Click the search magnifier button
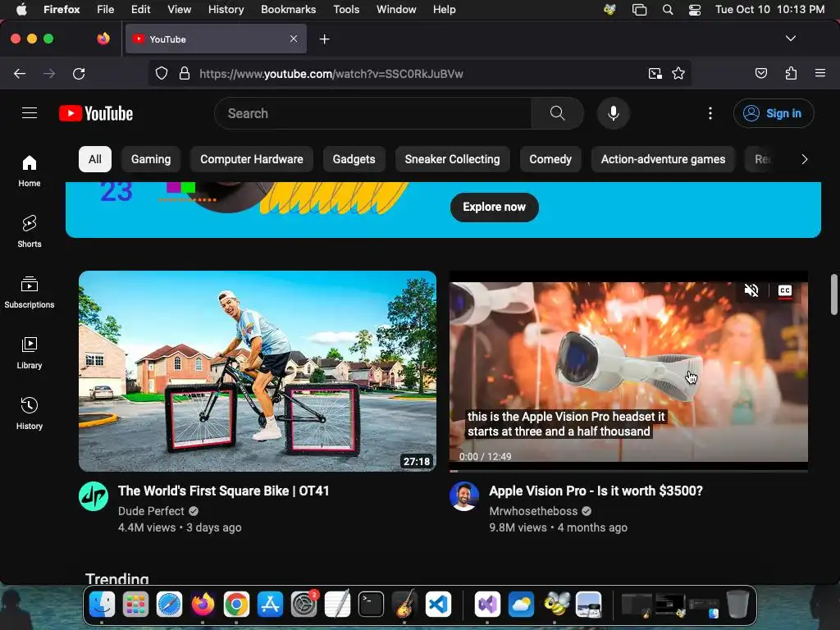Viewport: 840px width, 630px height. [x=557, y=113]
